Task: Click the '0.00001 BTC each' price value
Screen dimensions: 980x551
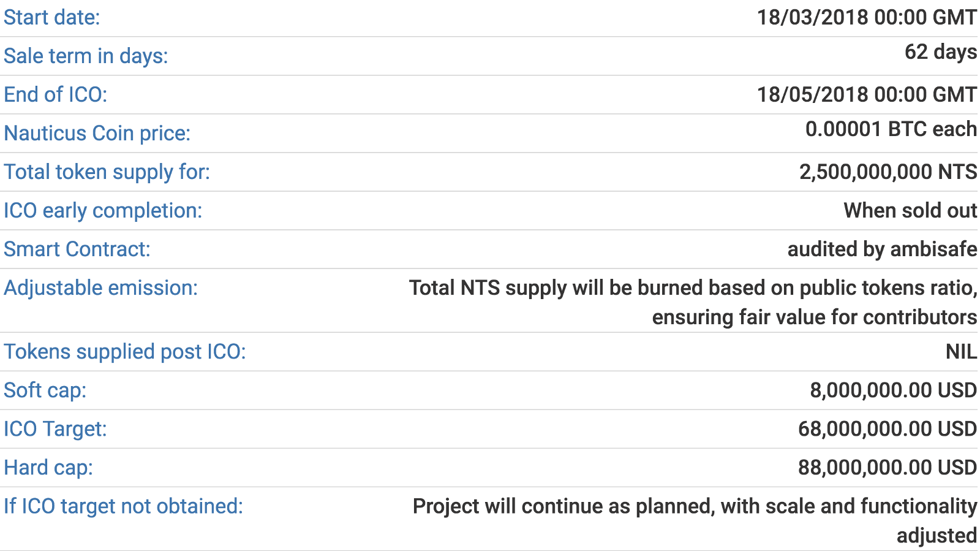Action: click(891, 129)
